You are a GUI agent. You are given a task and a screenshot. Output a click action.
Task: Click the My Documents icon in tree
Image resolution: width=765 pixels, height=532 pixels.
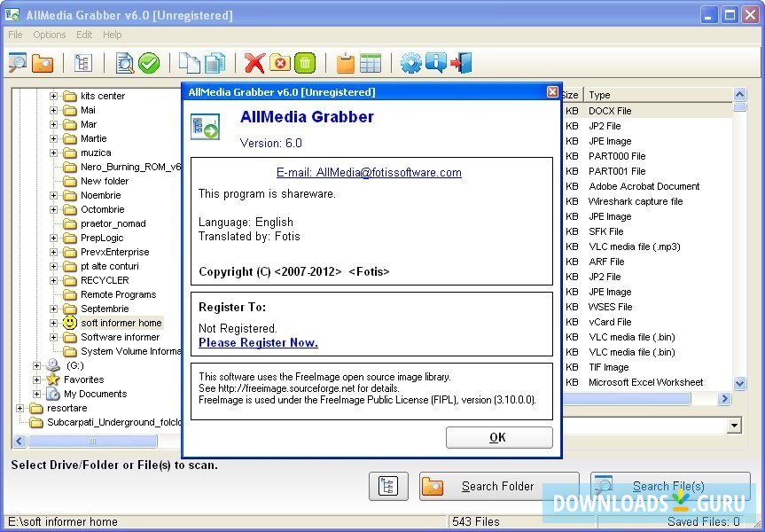tap(52, 394)
